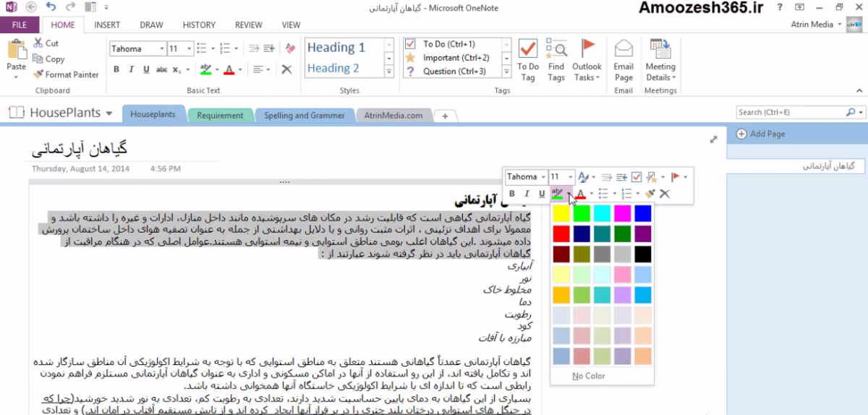The height and width of the screenshot is (415, 868).
Task: Open the ribbon font name dropdown
Action: point(161,49)
